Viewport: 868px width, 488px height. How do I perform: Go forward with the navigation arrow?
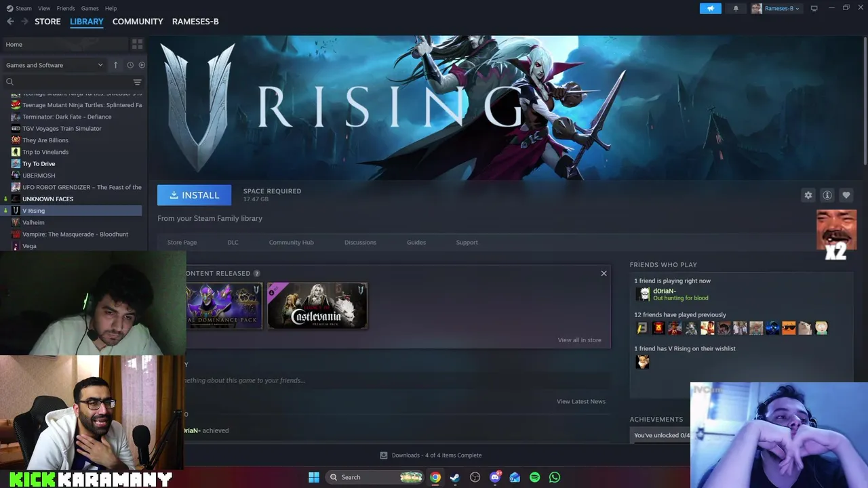[x=24, y=21]
